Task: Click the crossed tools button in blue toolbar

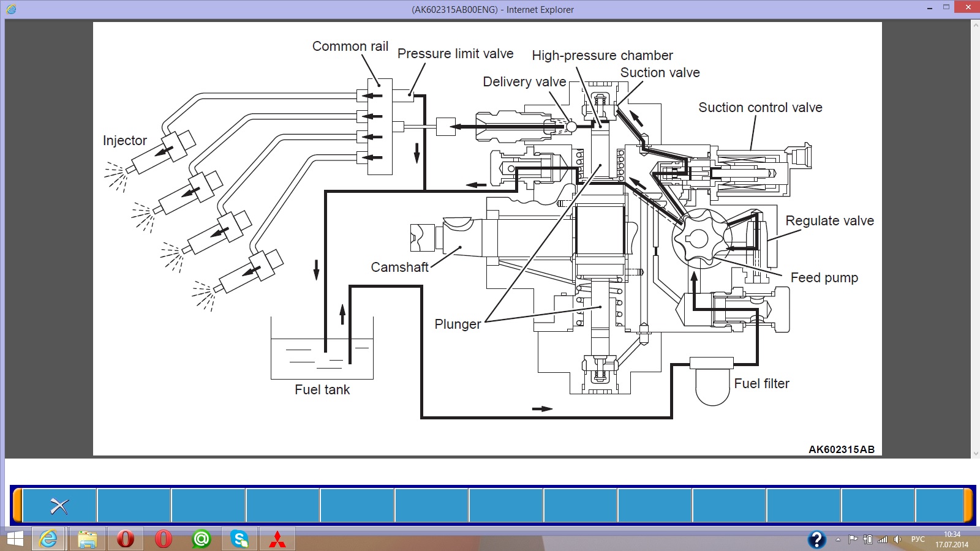Action: (x=59, y=506)
